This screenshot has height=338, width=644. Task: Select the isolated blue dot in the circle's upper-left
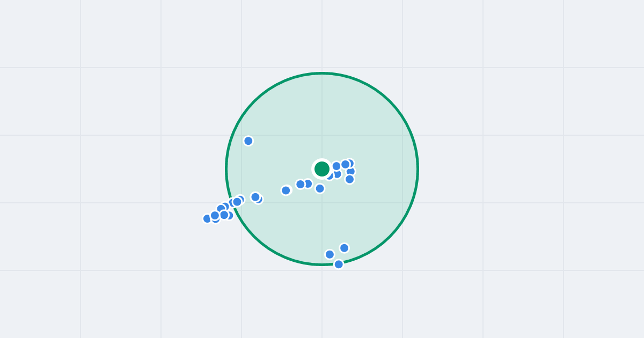[x=248, y=141]
